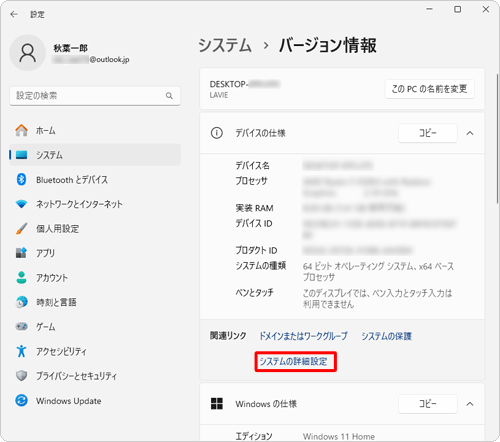Click the Bluetooth icon in sidebar
Screen dimensions: 500x442
22,180
